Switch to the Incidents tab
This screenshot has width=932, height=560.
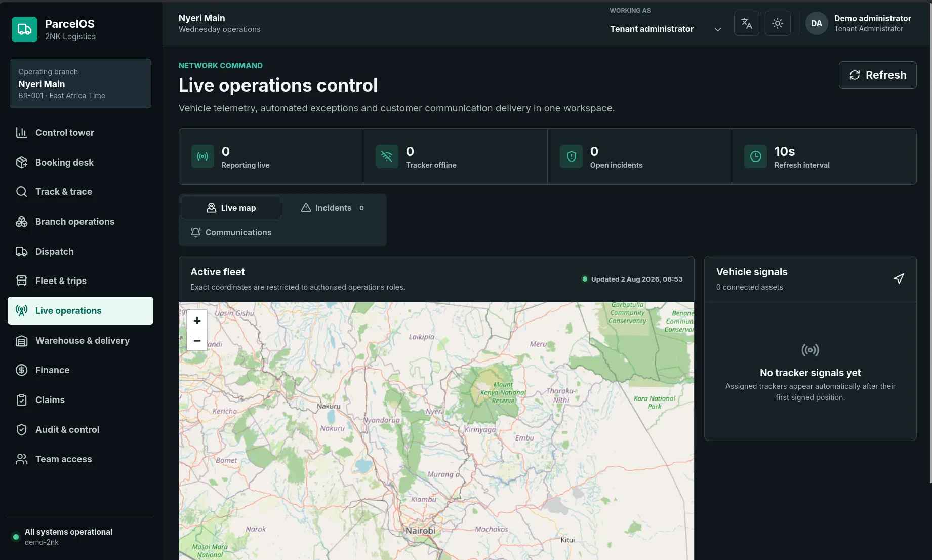pyautogui.click(x=333, y=208)
